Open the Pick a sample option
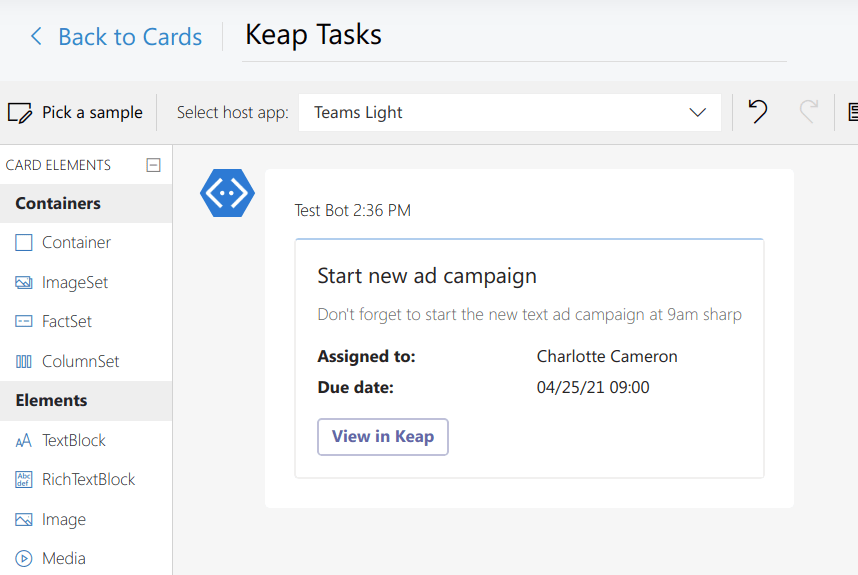This screenshot has width=858, height=575. click(76, 113)
